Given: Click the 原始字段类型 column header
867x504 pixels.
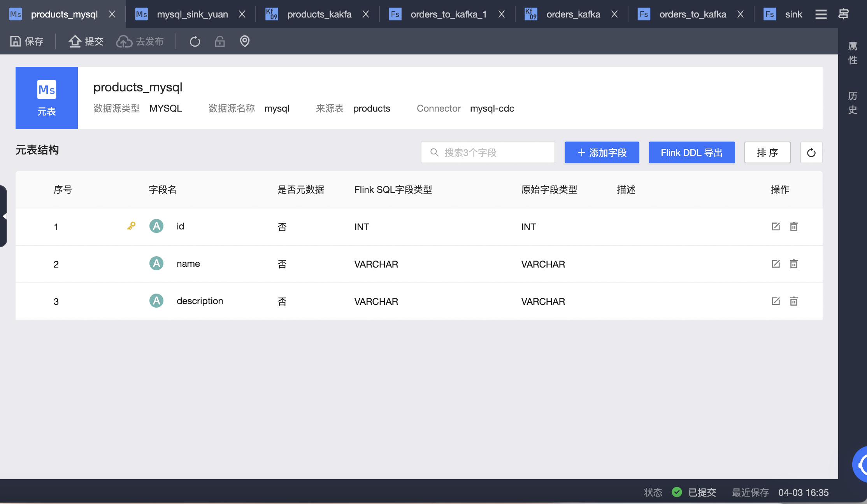Looking at the screenshot, I should [549, 189].
